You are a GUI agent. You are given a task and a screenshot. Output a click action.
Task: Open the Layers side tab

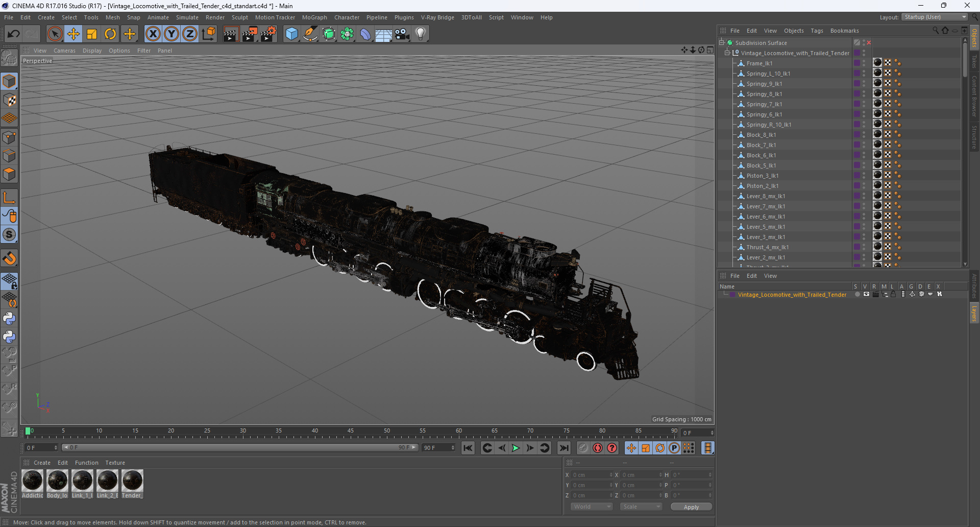click(x=974, y=314)
